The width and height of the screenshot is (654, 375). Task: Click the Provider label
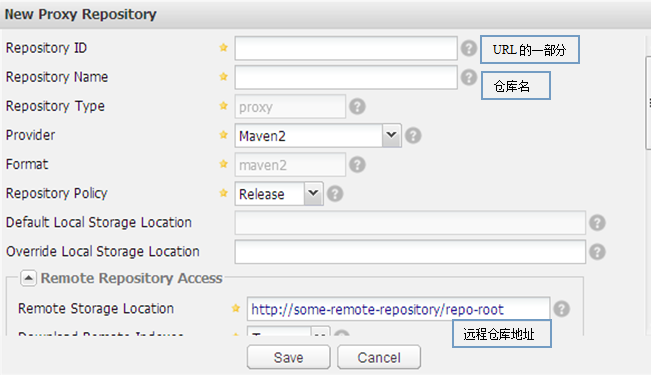30,135
